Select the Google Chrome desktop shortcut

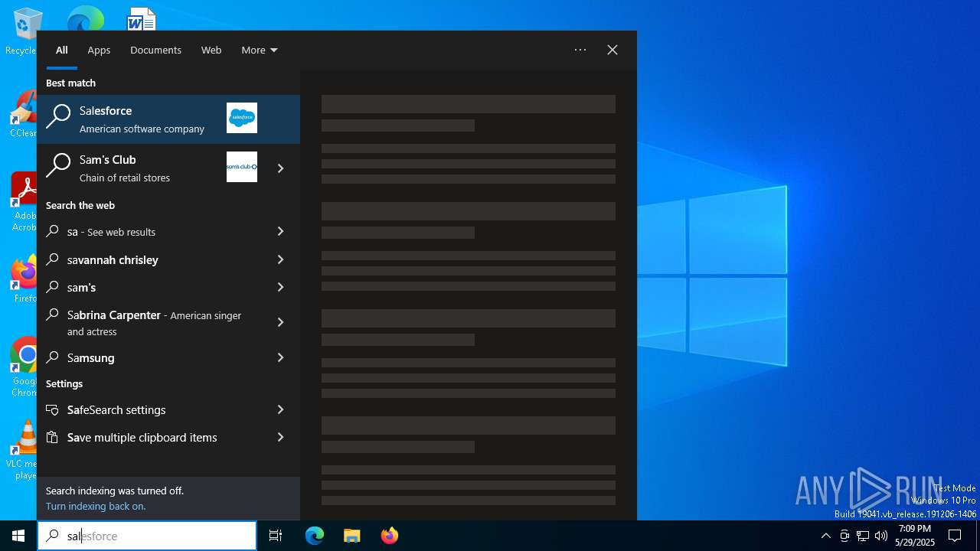pos(23,367)
